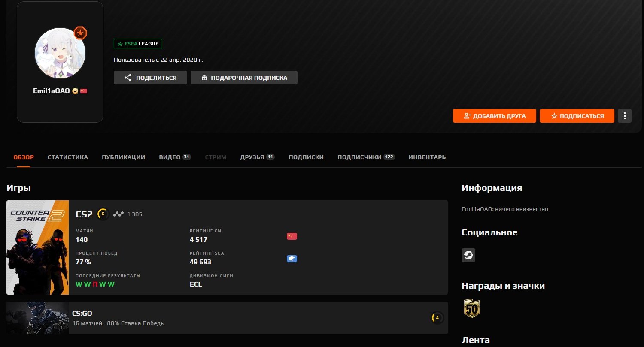Open the CS:GO game thumbnail

click(x=38, y=318)
